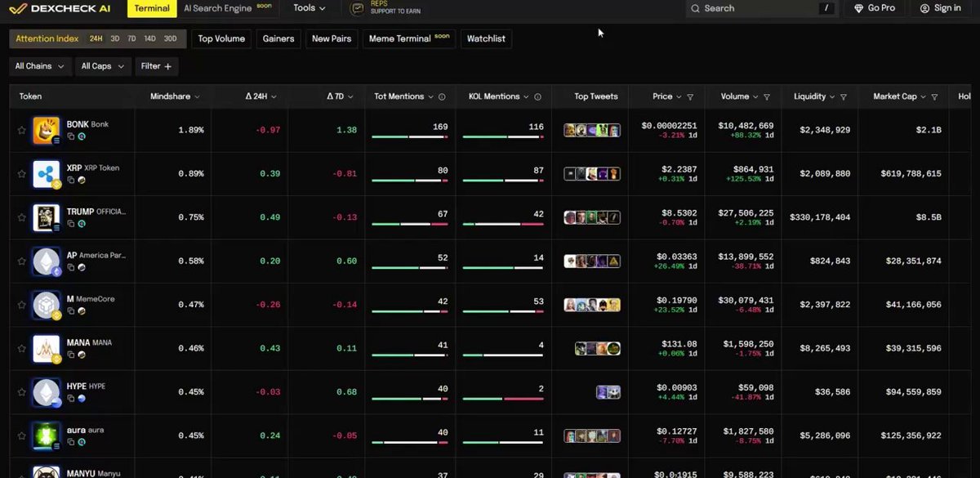Star the aura token row
Image resolution: width=980 pixels, height=478 pixels.
[x=22, y=436]
